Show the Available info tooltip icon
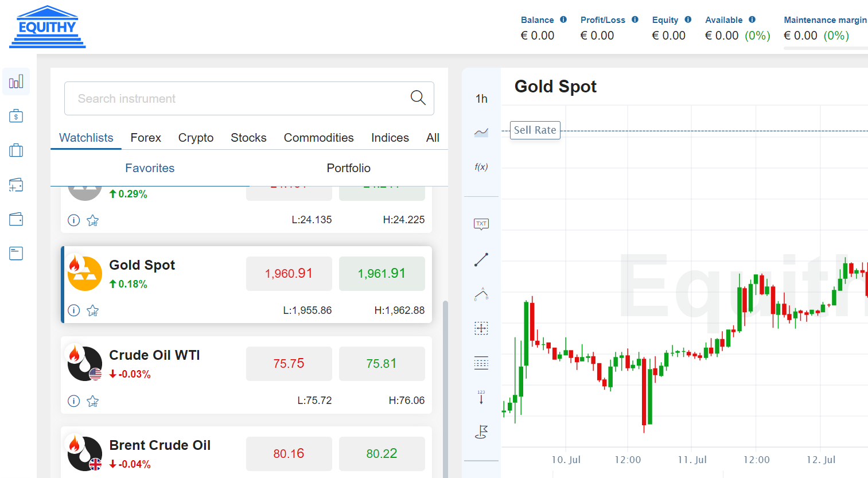The image size is (868, 478). [752, 20]
